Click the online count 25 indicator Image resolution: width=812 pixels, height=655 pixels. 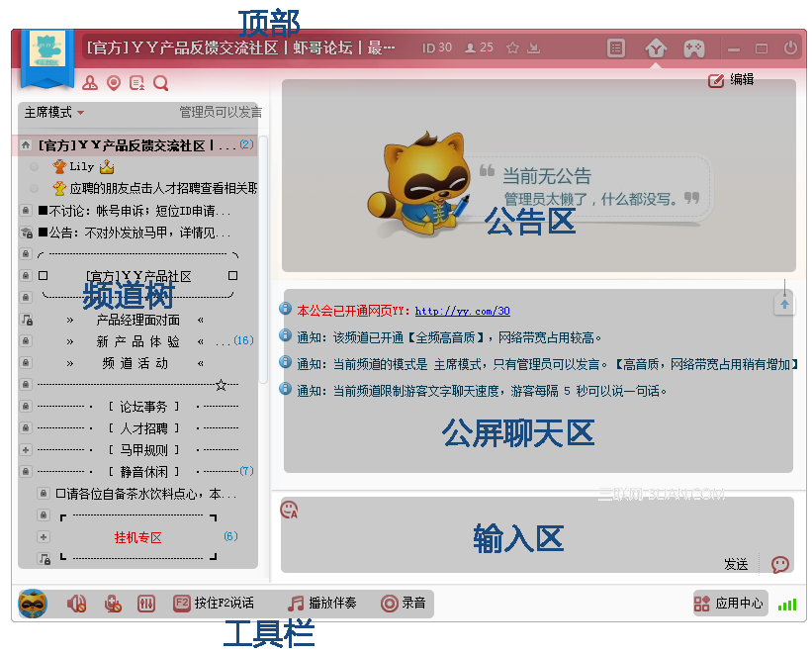tap(479, 47)
